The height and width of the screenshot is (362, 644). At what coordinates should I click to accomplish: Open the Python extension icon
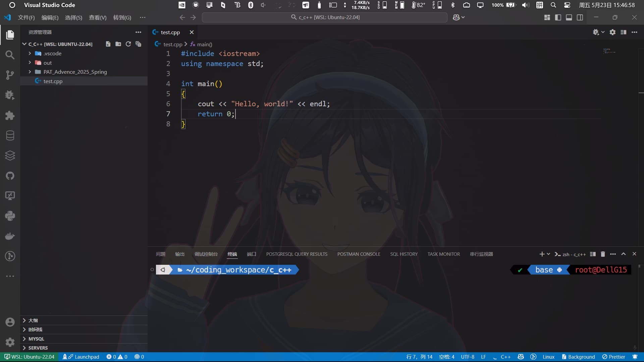coord(10,216)
